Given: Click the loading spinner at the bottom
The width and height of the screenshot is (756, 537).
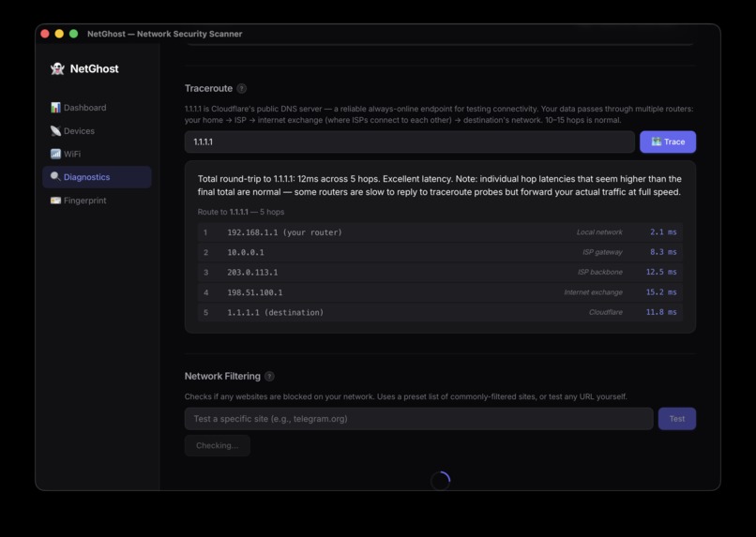Looking at the screenshot, I should [x=440, y=480].
